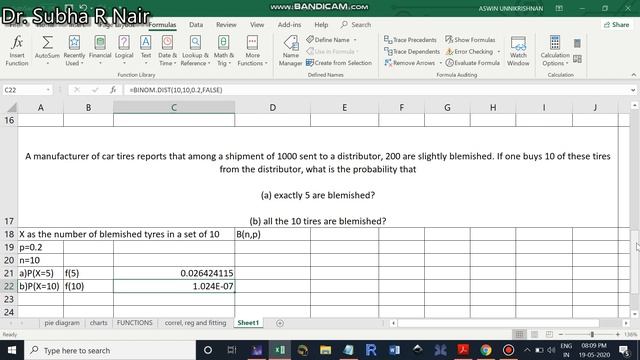Click Evaluate Formula

(x=472, y=63)
